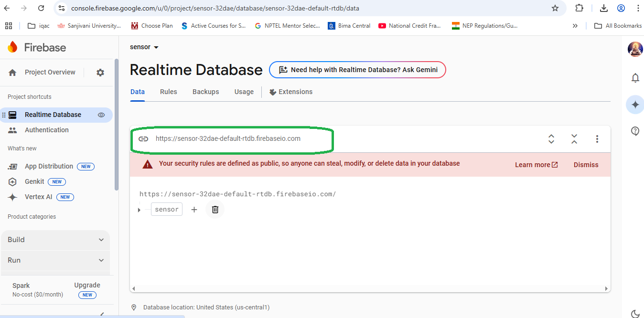Switch to the Backups tab
Screen dimensions: 644x318
point(206,92)
